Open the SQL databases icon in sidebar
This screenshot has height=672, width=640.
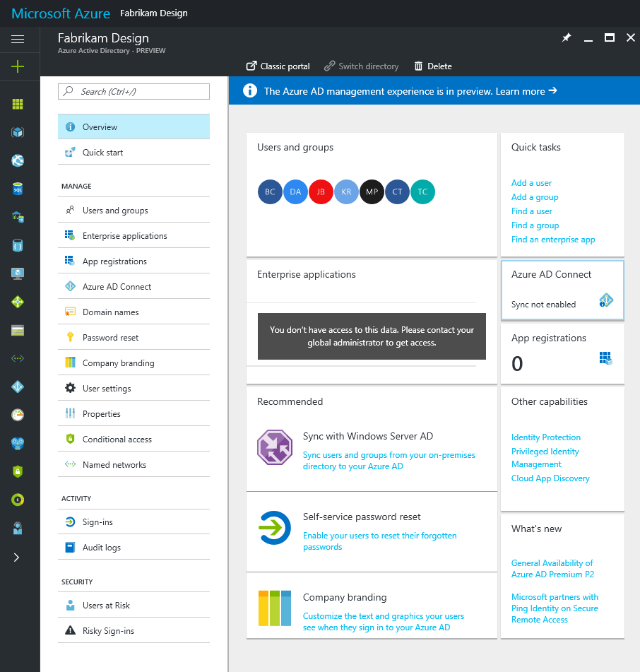click(x=18, y=189)
